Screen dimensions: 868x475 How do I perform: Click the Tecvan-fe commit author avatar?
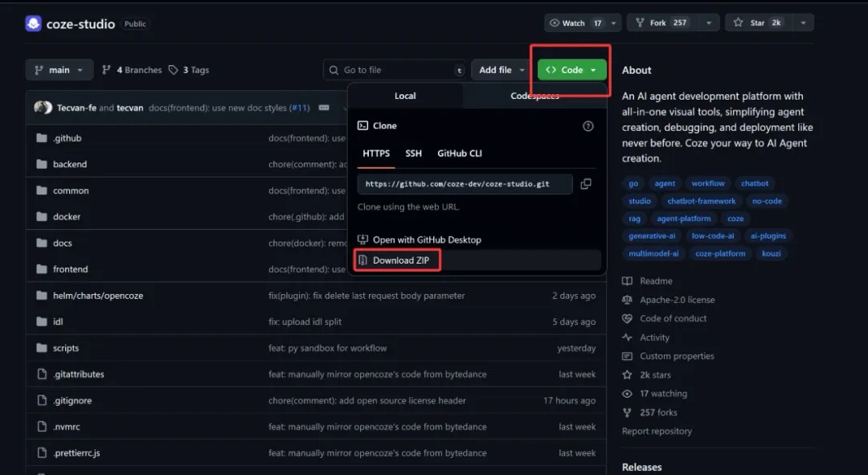(43, 108)
